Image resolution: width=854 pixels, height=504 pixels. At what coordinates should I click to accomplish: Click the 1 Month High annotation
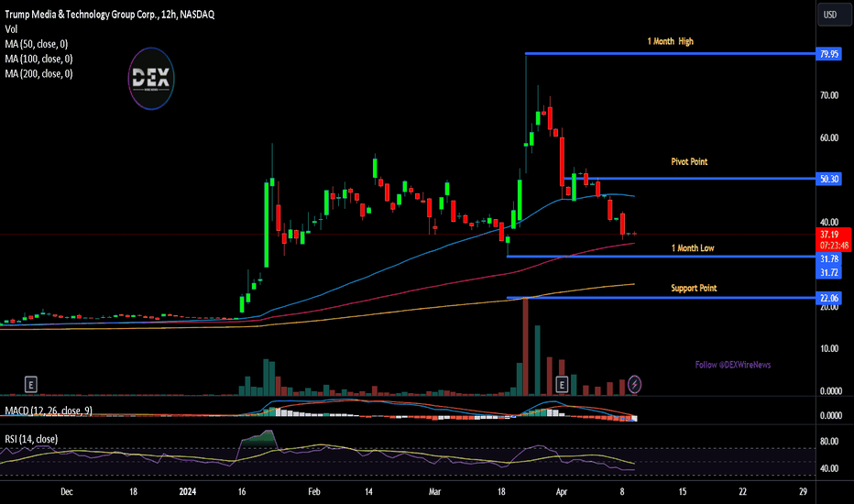pyautogui.click(x=670, y=41)
